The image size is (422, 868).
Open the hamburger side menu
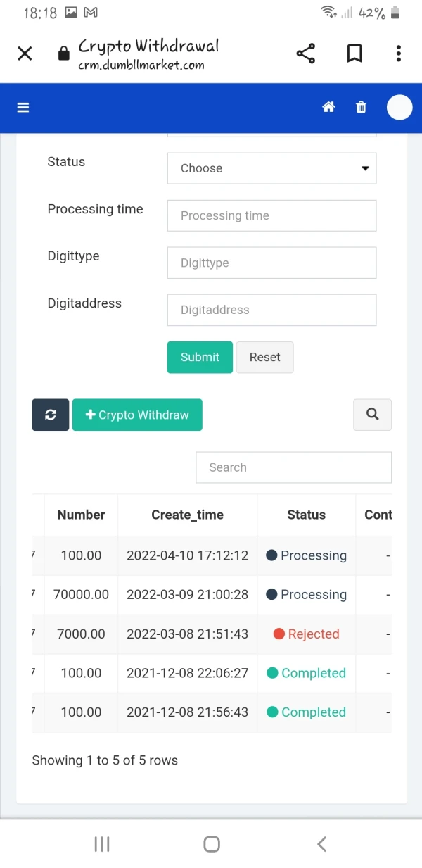coord(23,108)
